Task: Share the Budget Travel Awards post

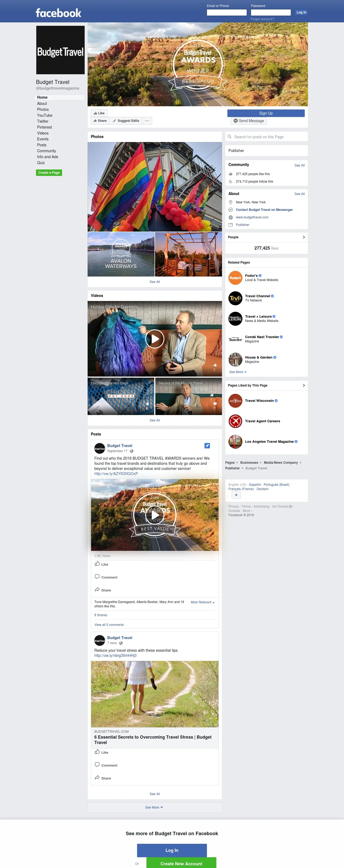Action: 103,590
